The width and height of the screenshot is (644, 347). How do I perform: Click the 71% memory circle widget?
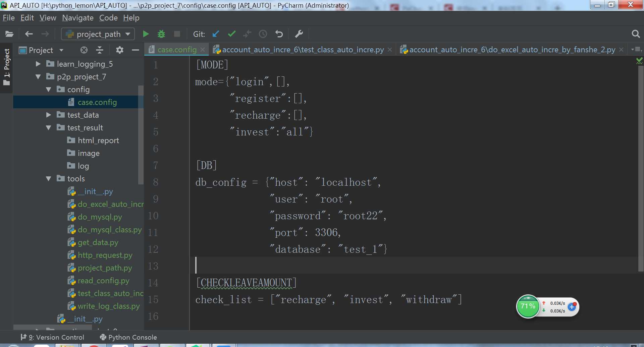tap(528, 306)
